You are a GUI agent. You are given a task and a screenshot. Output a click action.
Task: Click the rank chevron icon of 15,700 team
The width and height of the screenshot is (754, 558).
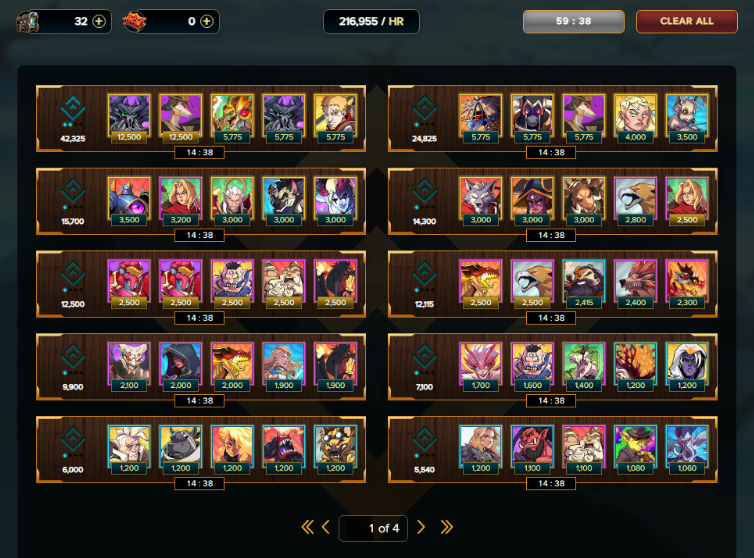73,191
